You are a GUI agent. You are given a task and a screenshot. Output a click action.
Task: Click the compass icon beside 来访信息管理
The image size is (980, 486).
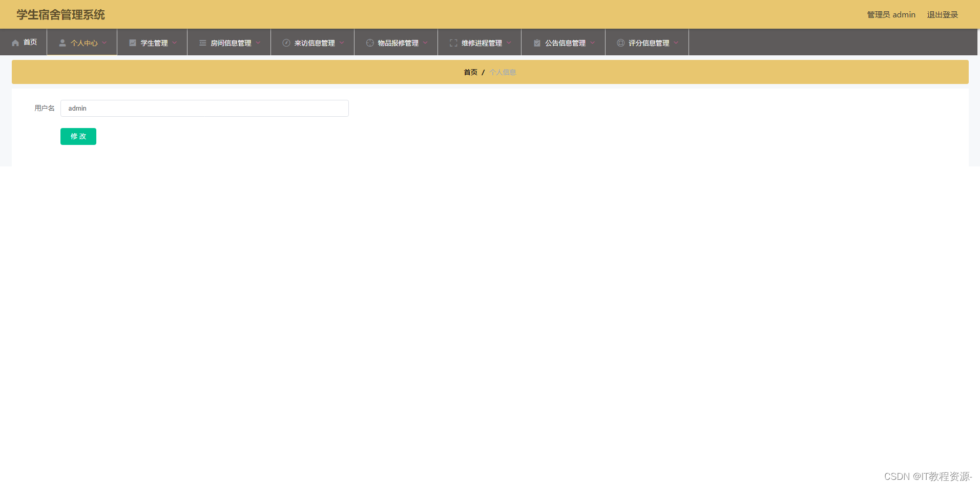[x=286, y=43]
